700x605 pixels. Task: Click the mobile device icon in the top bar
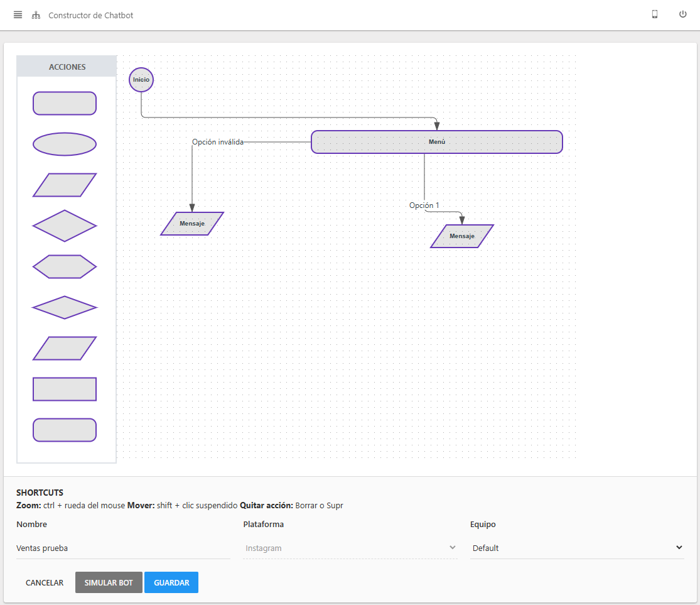pos(654,14)
